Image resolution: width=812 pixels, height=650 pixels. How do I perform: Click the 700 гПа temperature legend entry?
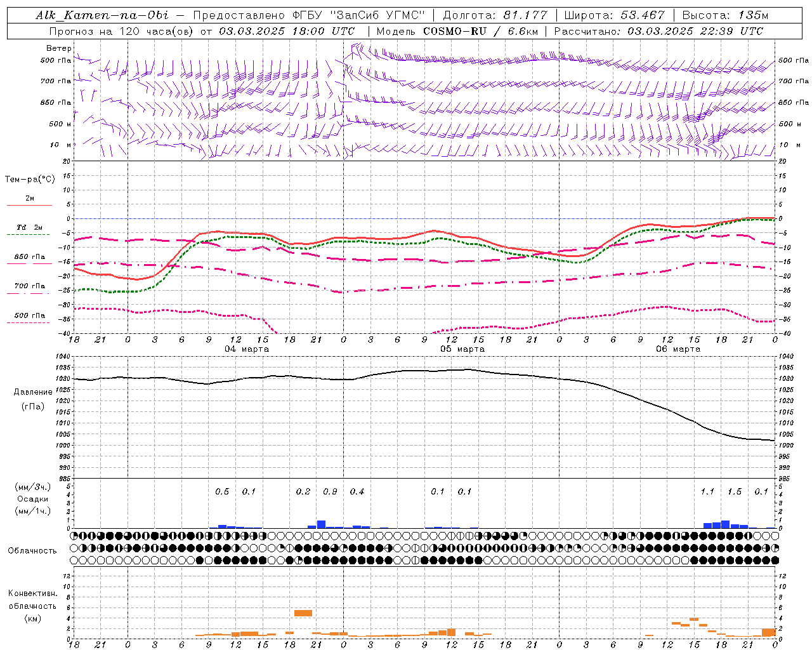[29, 288]
